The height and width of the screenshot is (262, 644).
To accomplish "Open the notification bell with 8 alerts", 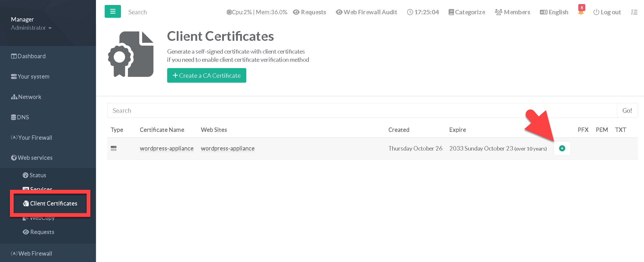I will tap(581, 12).
